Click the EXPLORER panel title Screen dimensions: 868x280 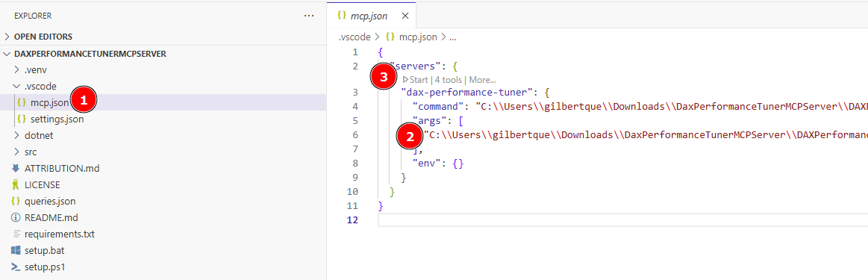33,16
